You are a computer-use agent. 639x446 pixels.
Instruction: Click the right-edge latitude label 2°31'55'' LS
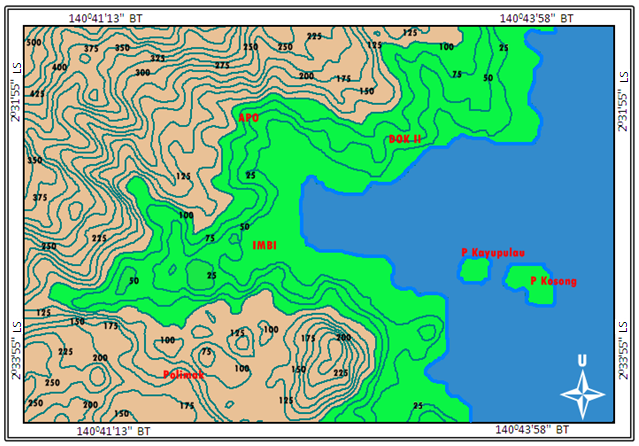pyautogui.click(x=624, y=102)
